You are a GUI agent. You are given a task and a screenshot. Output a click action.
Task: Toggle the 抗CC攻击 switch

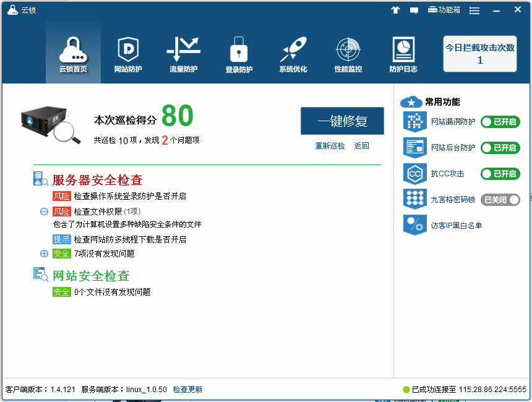(500, 174)
